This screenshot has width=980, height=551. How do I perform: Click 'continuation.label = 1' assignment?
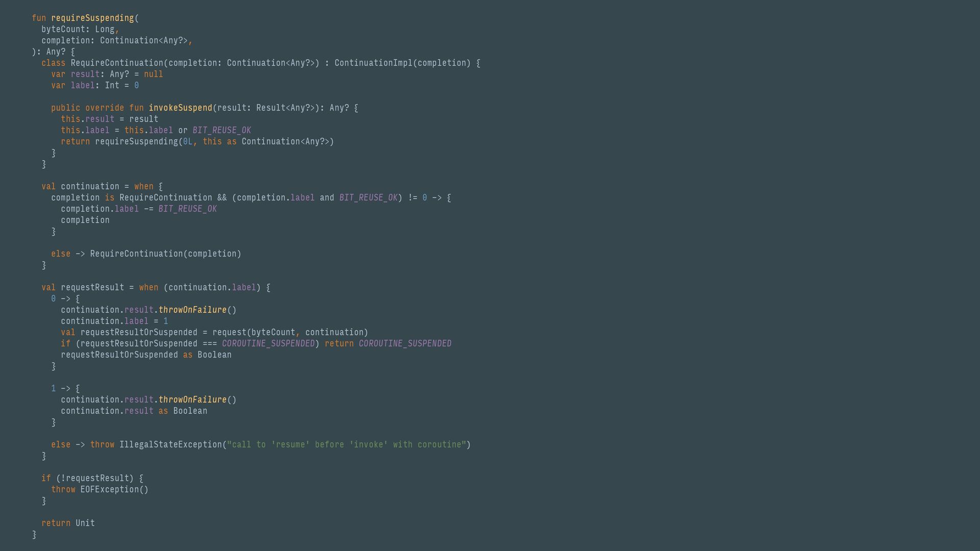coord(114,321)
